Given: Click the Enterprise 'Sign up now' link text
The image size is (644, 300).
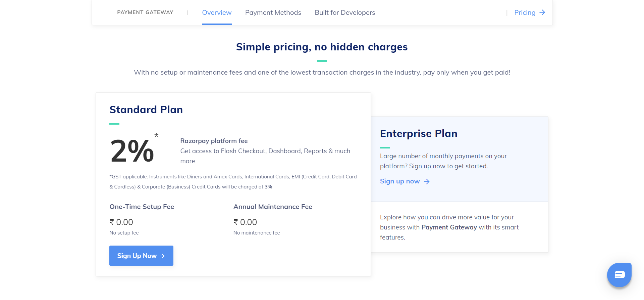Looking at the screenshot, I should pos(400,181).
